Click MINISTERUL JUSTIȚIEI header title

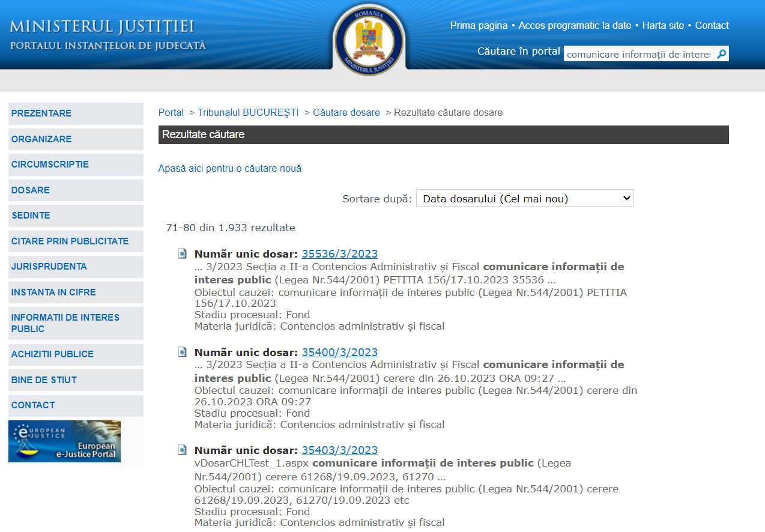[102, 26]
